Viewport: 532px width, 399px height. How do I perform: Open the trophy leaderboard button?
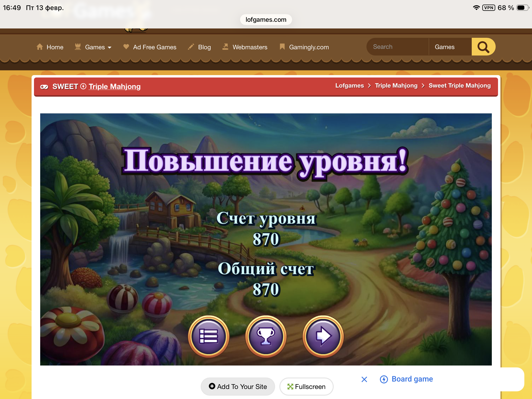[x=266, y=336]
